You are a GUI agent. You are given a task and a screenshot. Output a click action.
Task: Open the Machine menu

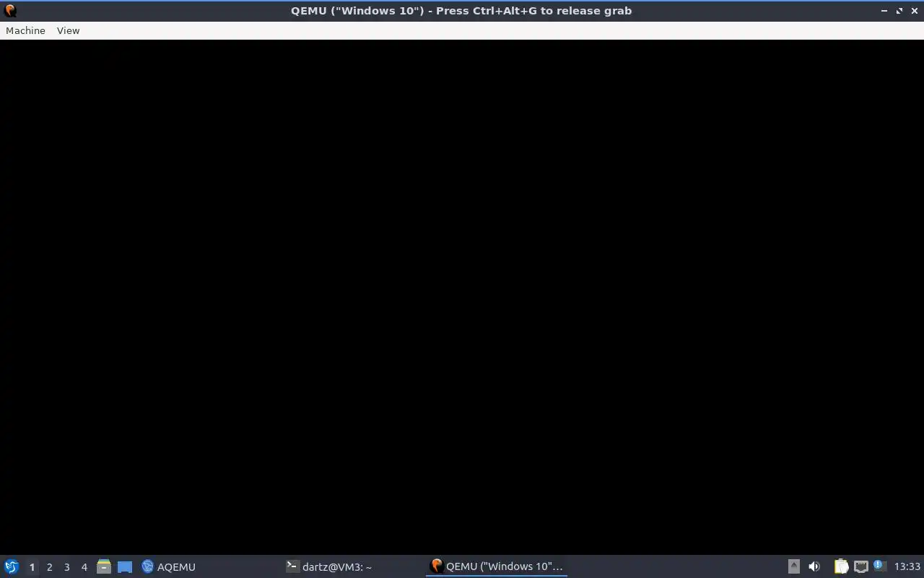[x=25, y=30]
